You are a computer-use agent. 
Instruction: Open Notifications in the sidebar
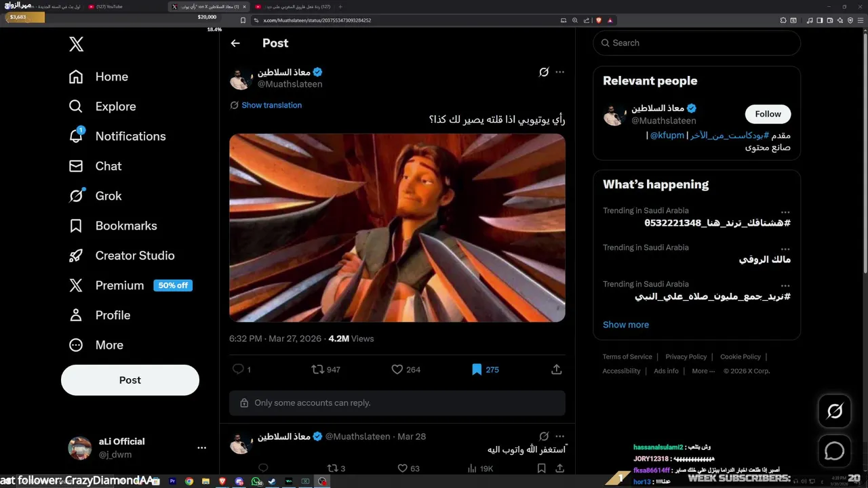[x=117, y=136]
